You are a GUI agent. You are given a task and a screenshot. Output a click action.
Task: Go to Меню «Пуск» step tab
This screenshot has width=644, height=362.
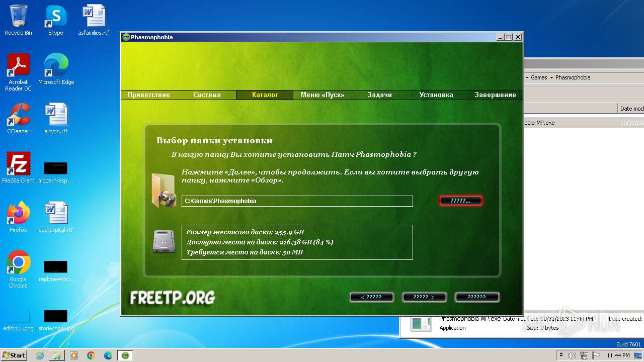[323, 95]
